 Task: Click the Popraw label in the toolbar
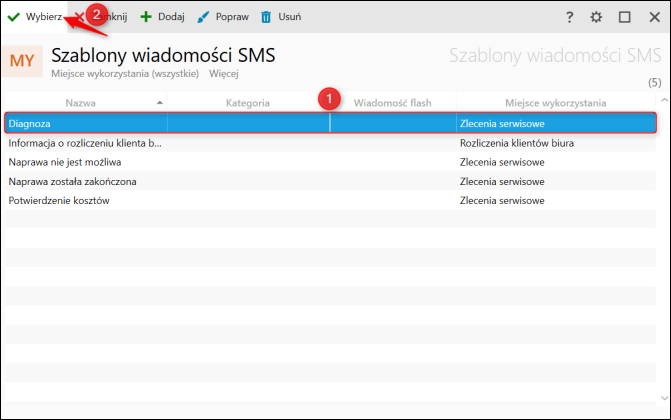pyautogui.click(x=232, y=17)
